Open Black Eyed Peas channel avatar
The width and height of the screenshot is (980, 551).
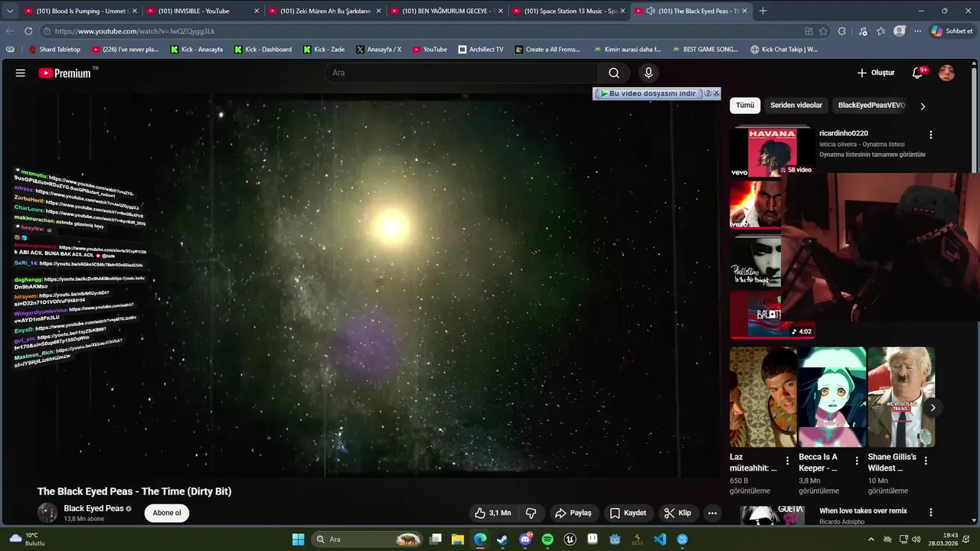(47, 513)
